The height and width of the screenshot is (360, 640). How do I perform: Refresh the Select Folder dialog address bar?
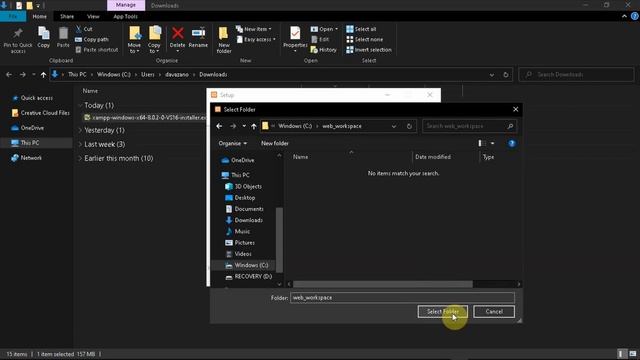click(409, 126)
